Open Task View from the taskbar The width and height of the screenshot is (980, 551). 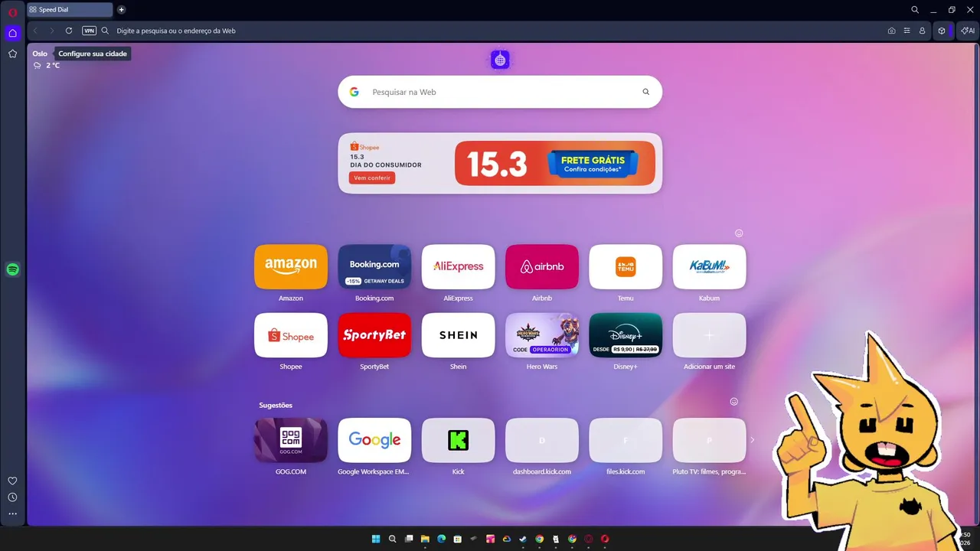tap(409, 539)
